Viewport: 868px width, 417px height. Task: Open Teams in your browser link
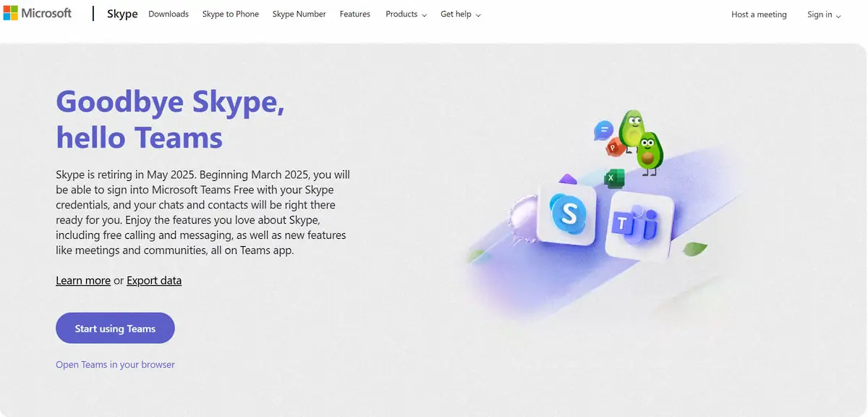(x=115, y=364)
